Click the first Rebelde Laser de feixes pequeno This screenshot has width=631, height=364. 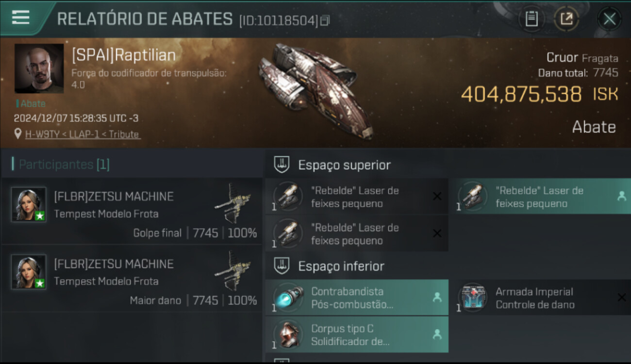click(x=357, y=197)
